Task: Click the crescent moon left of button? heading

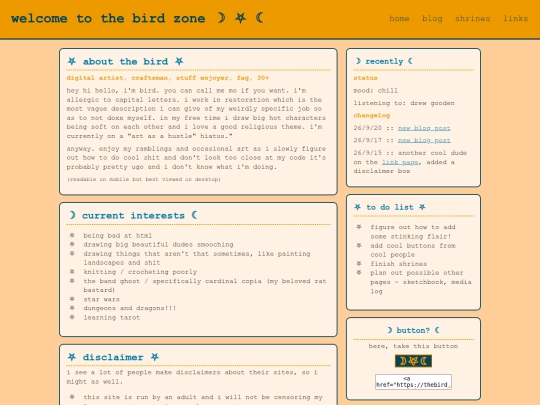Action: (390, 330)
